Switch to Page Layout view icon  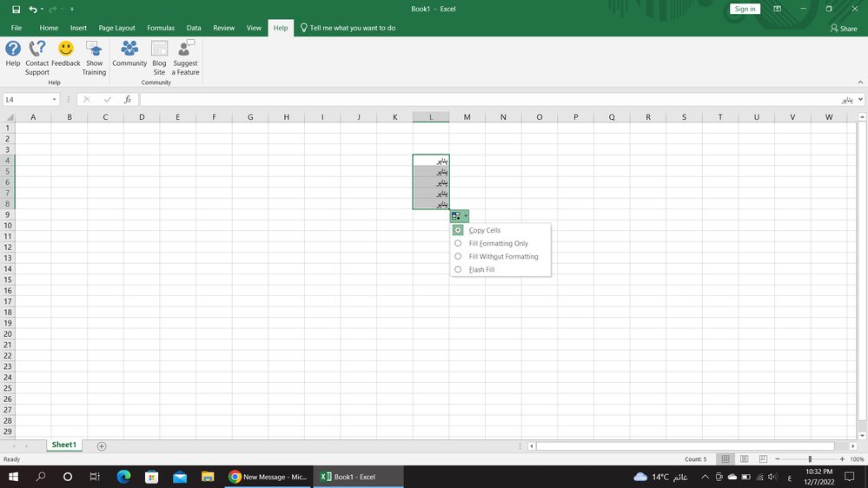tap(745, 459)
